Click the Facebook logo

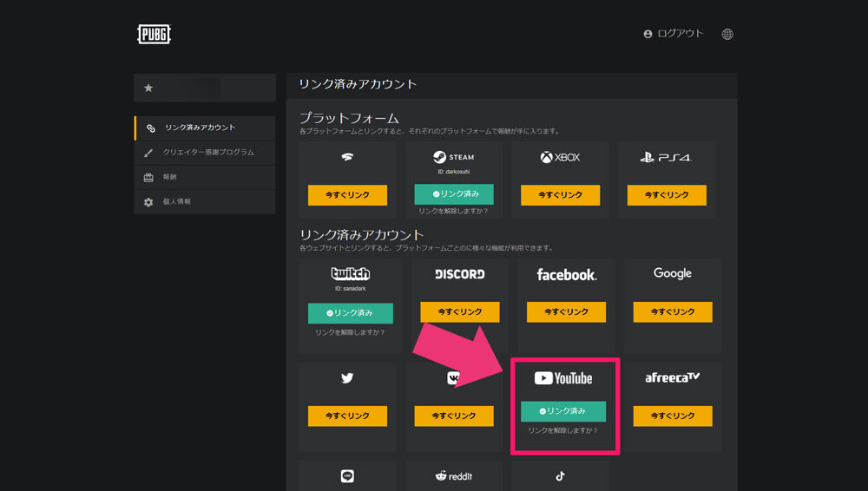(566, 275)
